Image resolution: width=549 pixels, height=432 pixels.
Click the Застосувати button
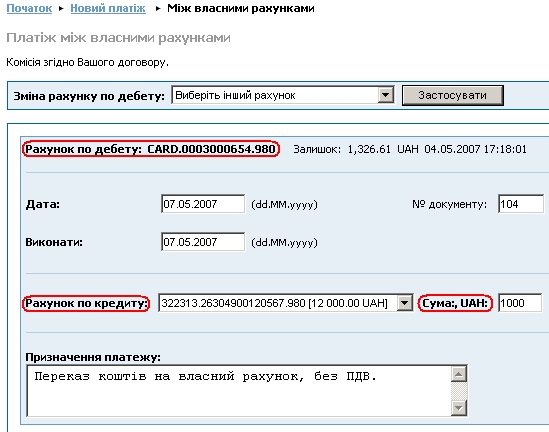click(x=453, y=95)
